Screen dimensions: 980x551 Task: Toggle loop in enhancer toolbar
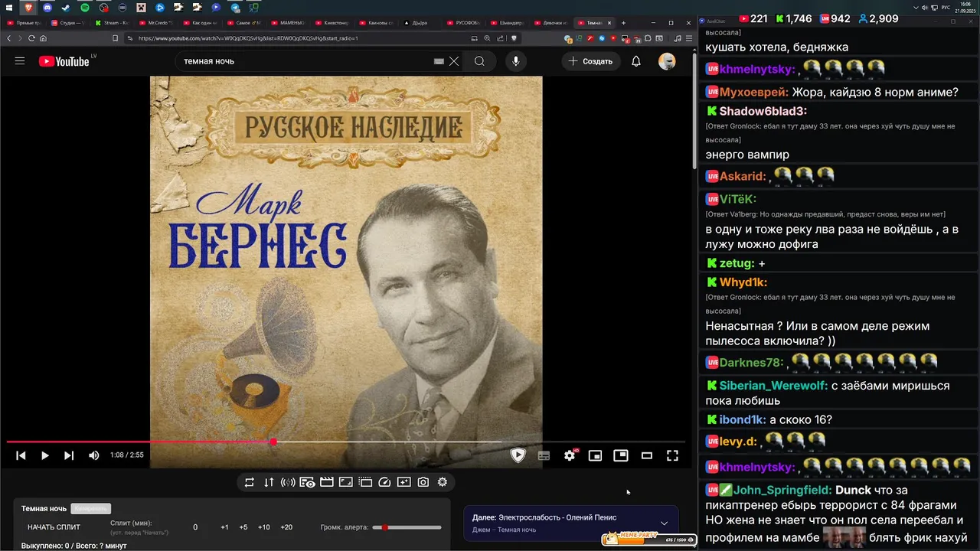pos(250,482)
